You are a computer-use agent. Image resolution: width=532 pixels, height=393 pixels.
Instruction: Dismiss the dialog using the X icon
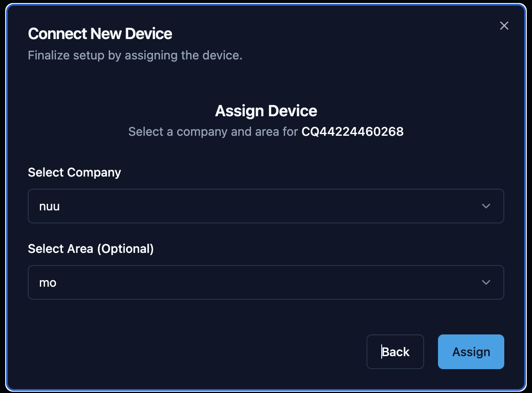pyautogui.click(x=504, y=26)
